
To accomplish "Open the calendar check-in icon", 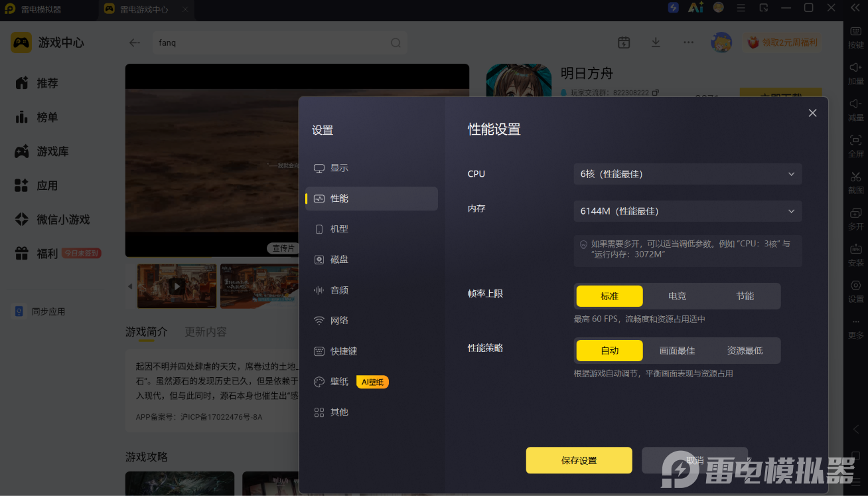I will [624, 42].
